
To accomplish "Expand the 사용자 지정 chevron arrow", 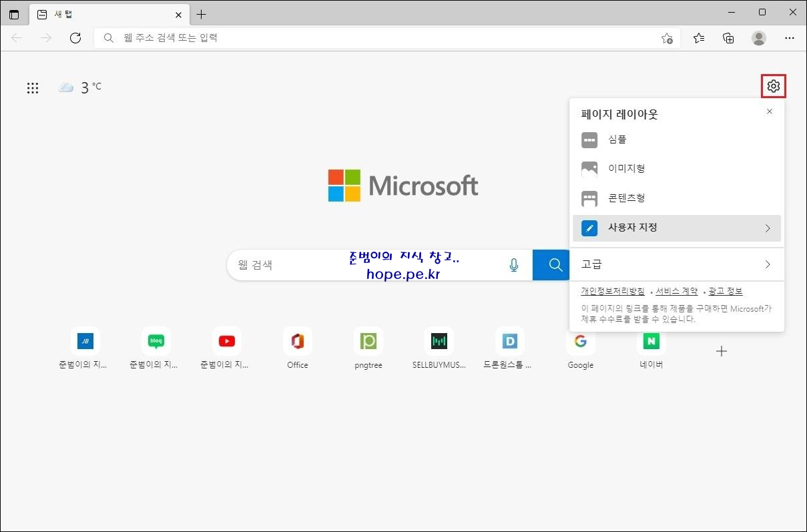I will coord(768,228).
